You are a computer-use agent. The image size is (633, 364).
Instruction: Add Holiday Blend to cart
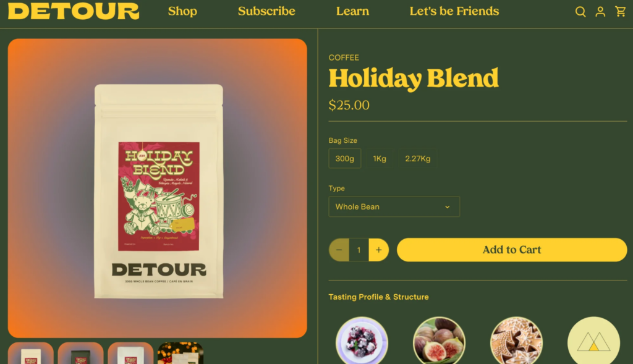point(512,250)
